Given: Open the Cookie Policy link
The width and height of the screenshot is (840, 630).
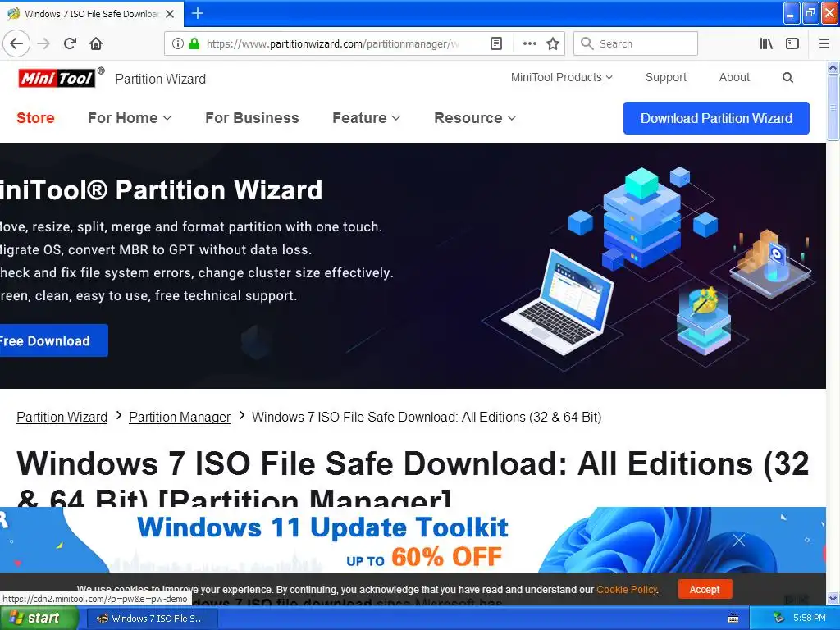Looking at the screenshot, I should (x=627, y=589).
